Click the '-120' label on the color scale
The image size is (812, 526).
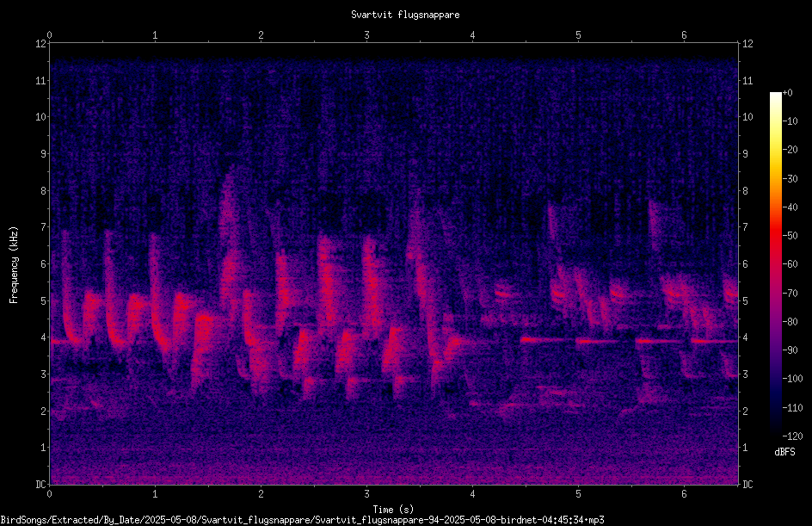coord(792,436)
